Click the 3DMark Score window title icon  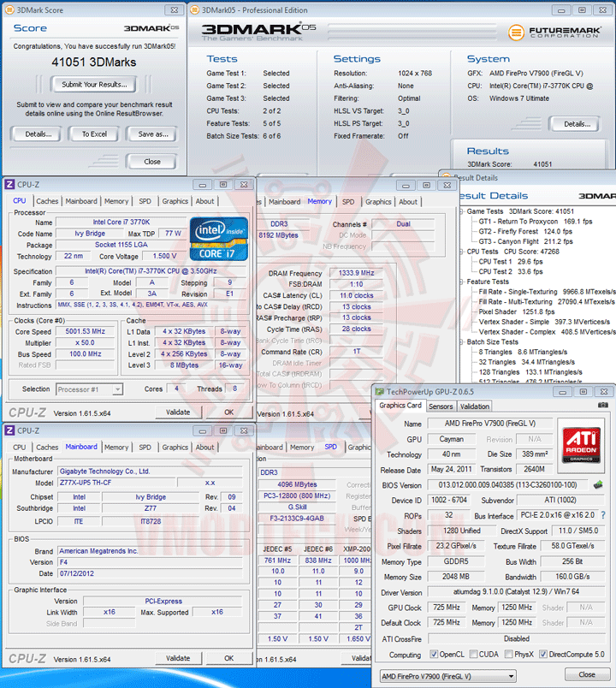pos(9,9)
